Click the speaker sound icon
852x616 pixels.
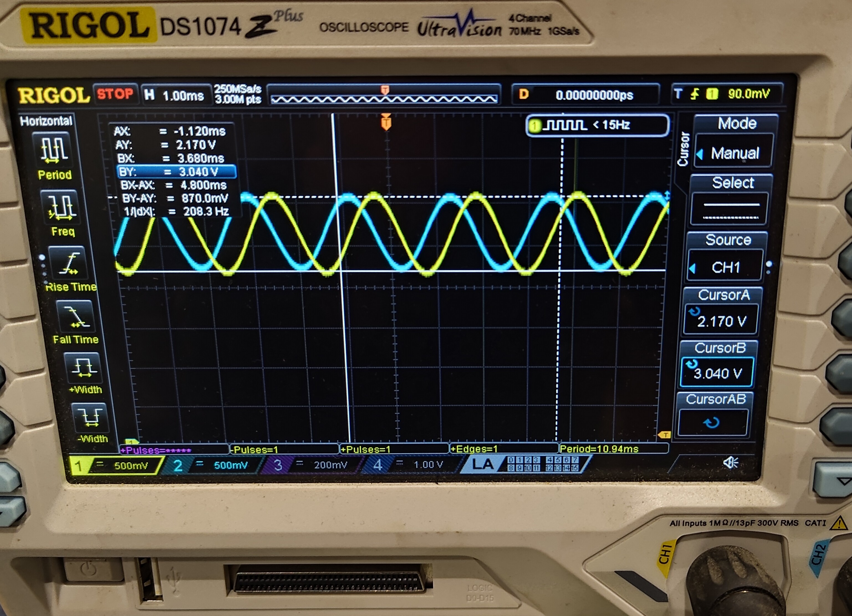click(731, 462)
